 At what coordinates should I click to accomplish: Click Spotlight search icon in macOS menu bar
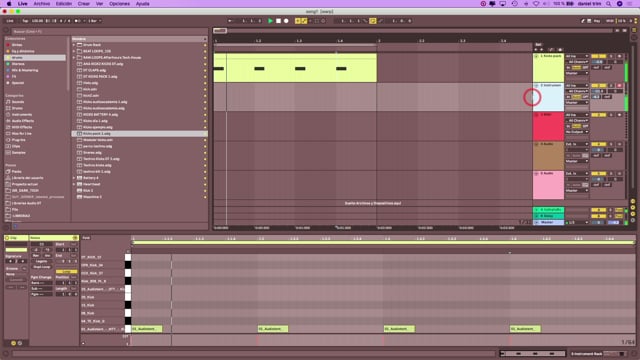click(x=609, y=4)
